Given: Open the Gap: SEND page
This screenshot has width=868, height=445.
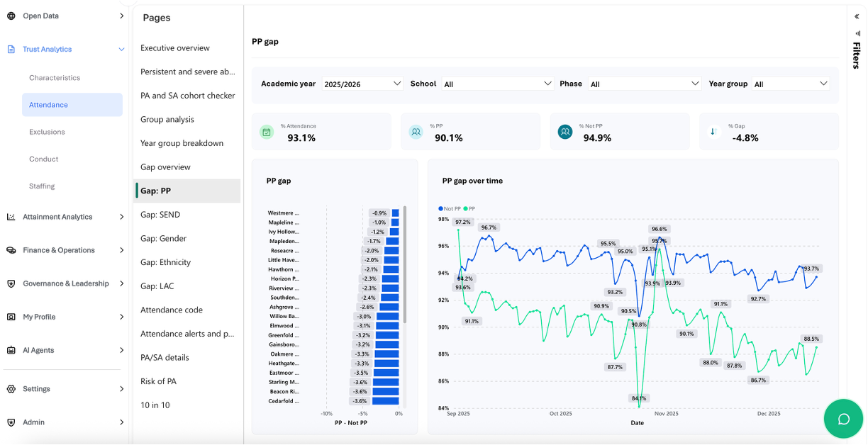Looking at the screenshot, I should coord(160,215).
